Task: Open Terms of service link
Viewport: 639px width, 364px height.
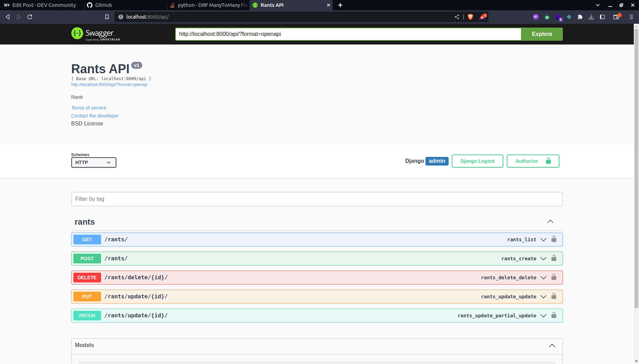Action: (89, 107)
